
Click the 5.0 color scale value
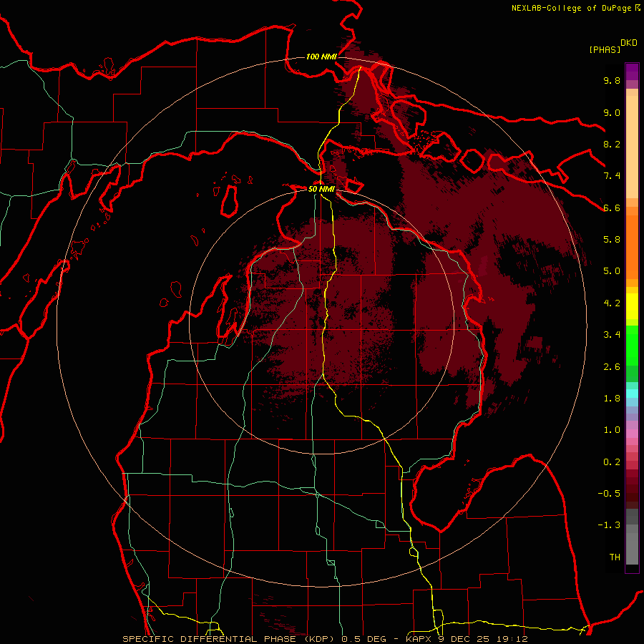pos(612,271)
